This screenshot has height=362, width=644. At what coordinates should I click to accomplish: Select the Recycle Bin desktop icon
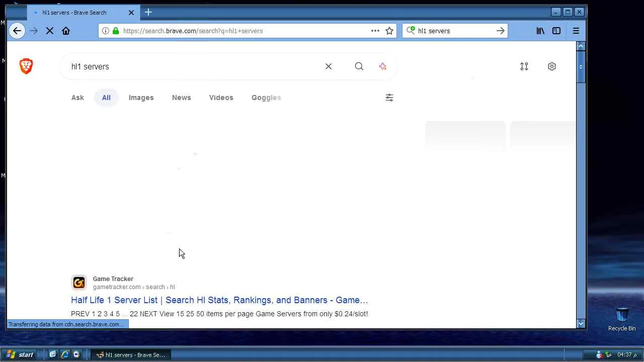pos(622,319)
